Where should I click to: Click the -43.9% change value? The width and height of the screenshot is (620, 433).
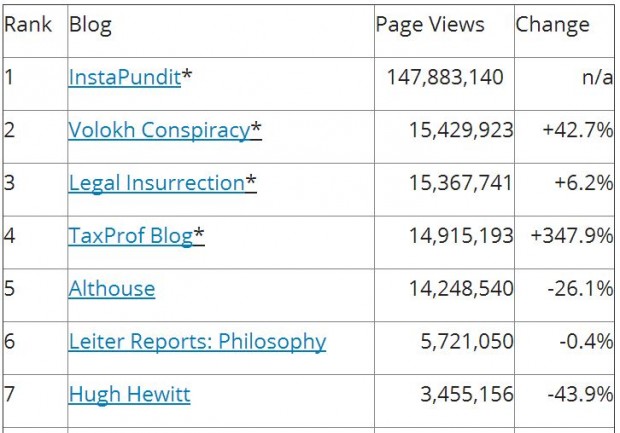click(580, 394)
